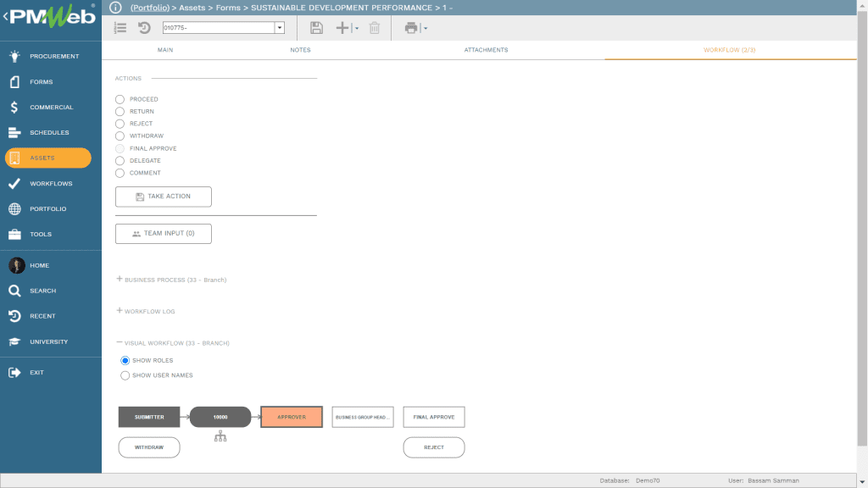Switch to the Attachments tab
868x488 pixels.
[x=486, y=50]
